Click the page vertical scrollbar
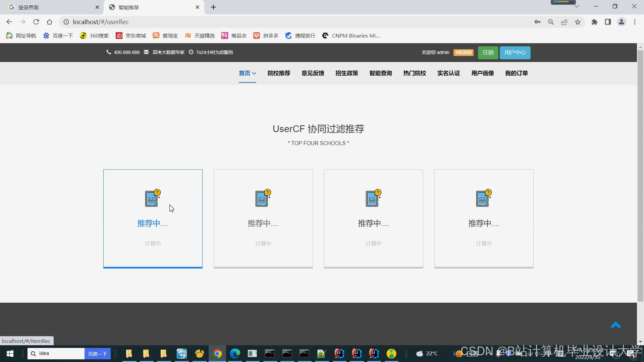The height and width of the screenshot is (362, 644). click(640, 174)
